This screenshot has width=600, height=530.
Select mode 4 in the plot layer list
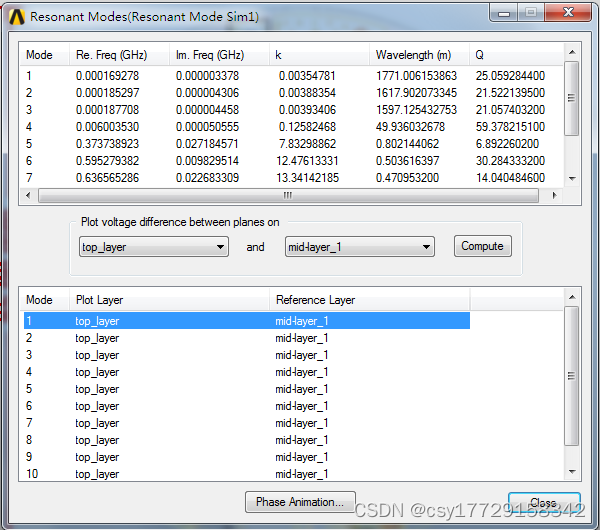[x=247, y=372]
